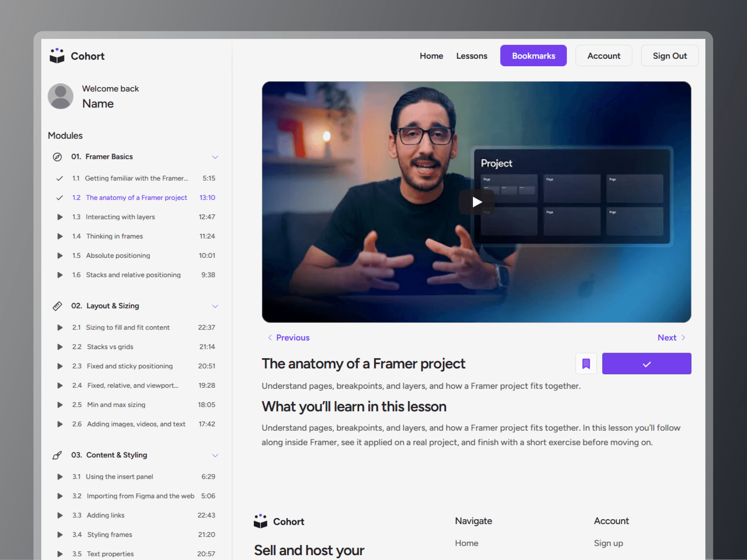The height and width of the screenshot is (560, 747).
Task: Click the compass icon beside Framer Basics
Action: coord(57,157)
